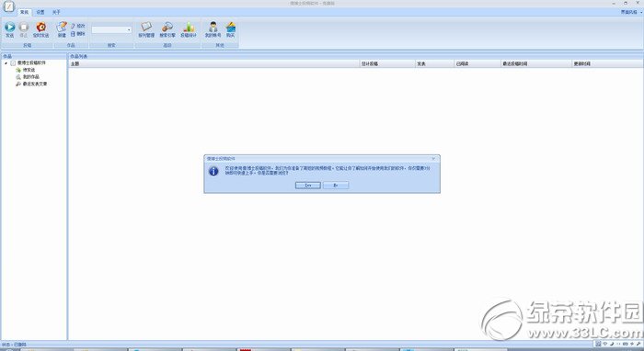Click No in the welcome dialog
The width and height of the screenshot is (644, 351).
coord(336,186)
